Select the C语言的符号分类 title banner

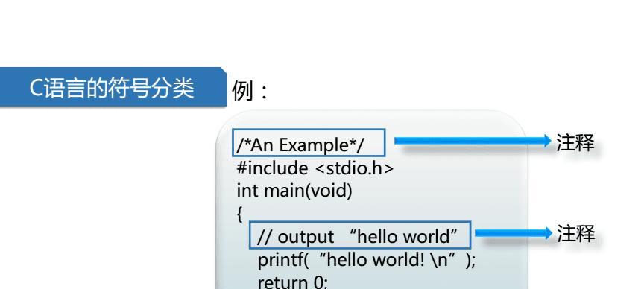(113, 87)
